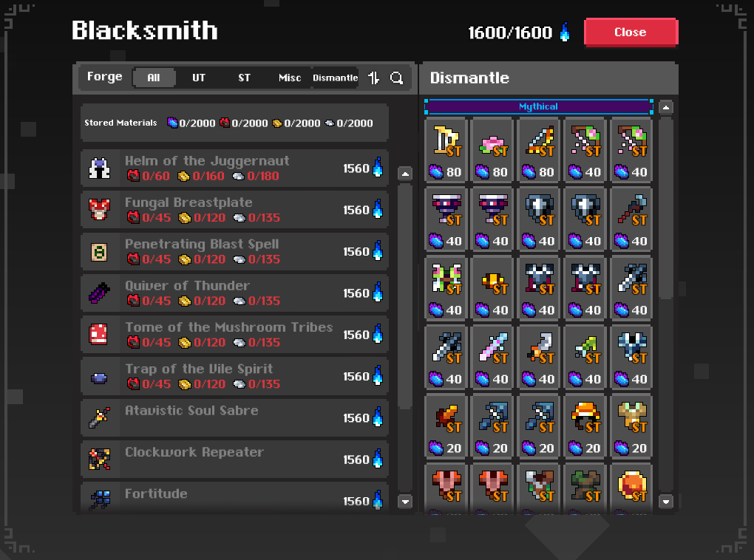Viewport: 754px width, 560px height.
Task: Open the Misc filter tab
Action: click(290, 78)
